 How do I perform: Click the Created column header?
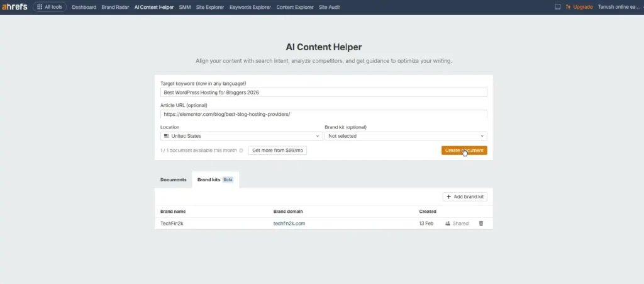click(x=428, y=212)
